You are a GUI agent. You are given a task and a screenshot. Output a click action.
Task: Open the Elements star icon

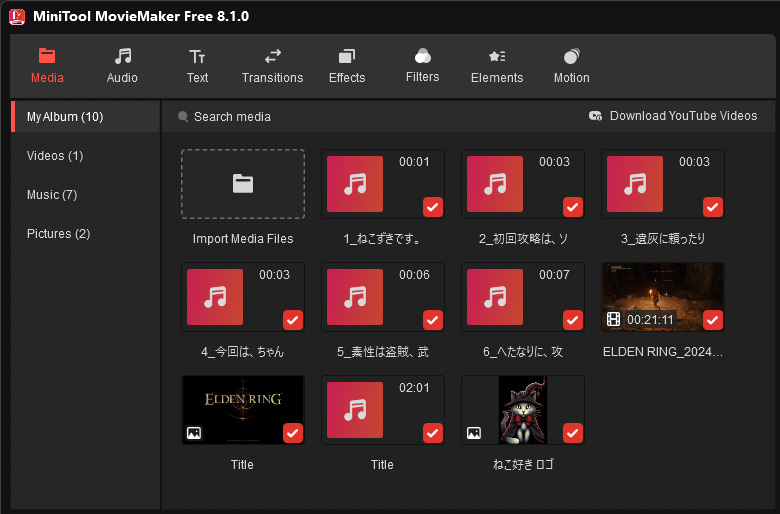click(x=497, y=56)
